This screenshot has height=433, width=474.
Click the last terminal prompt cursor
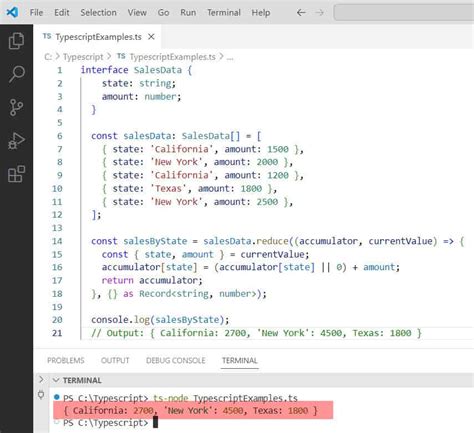(x=155, y=423)
